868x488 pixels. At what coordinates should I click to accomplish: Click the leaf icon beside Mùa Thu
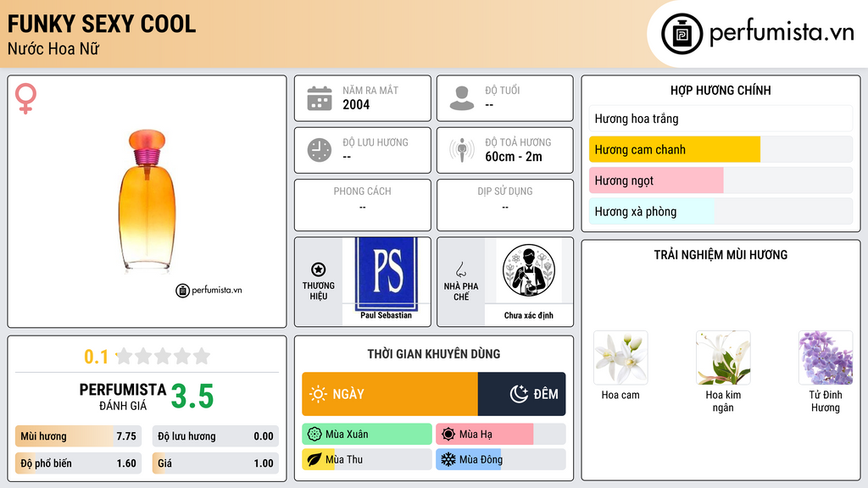coord(314,459)
